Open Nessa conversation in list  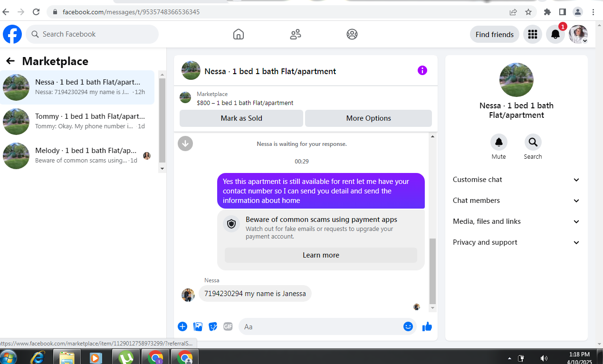pyautogui.click(x=77, y=87)
